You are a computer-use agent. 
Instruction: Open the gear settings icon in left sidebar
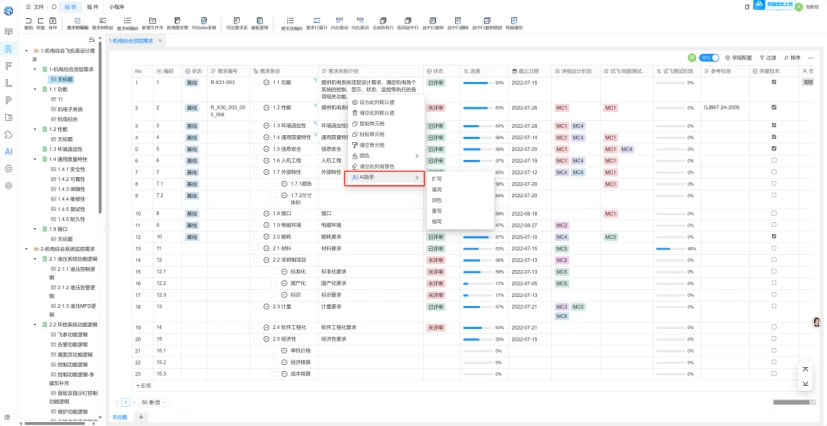[8, 169]
